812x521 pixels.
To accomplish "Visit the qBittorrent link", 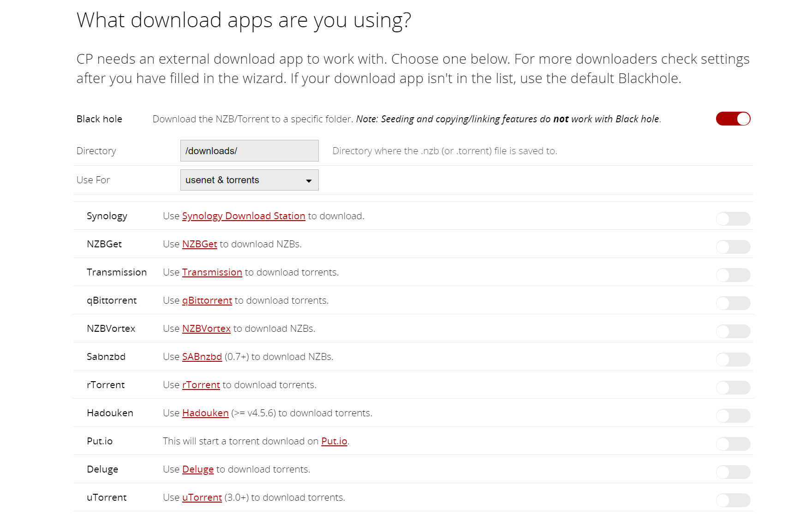I will (x=207, y=300).
